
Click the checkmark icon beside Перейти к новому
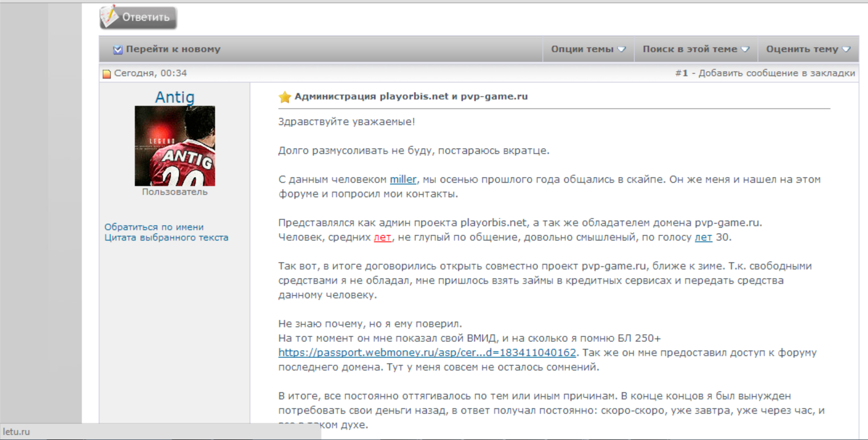click(118, 50)
